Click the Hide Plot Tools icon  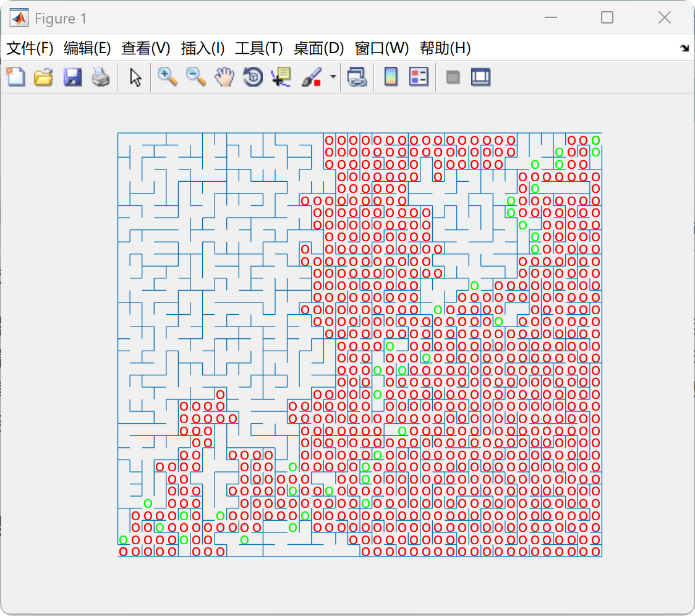(453, 77)
